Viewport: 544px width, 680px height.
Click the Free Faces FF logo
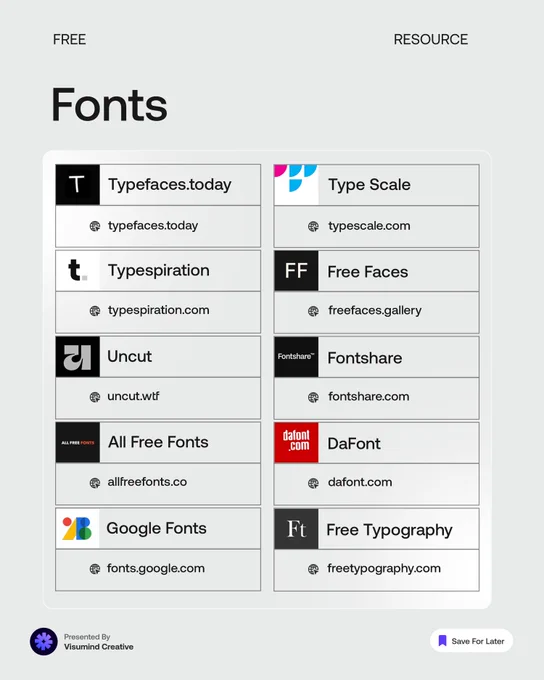tap(296, 271)
